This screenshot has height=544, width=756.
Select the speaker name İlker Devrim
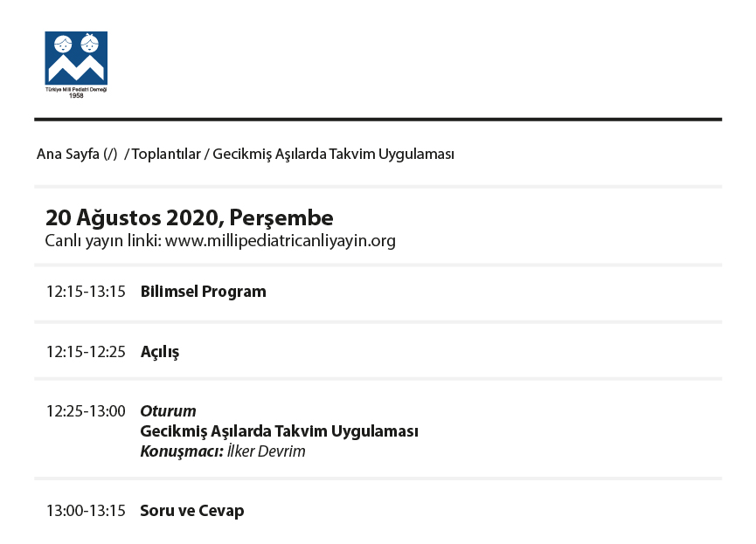click(x=267, y=451)
